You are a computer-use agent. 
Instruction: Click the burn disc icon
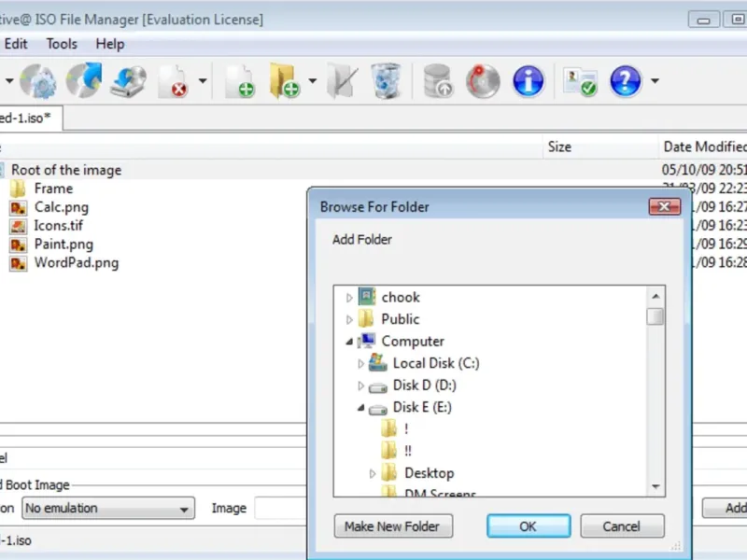coord(483,81)
